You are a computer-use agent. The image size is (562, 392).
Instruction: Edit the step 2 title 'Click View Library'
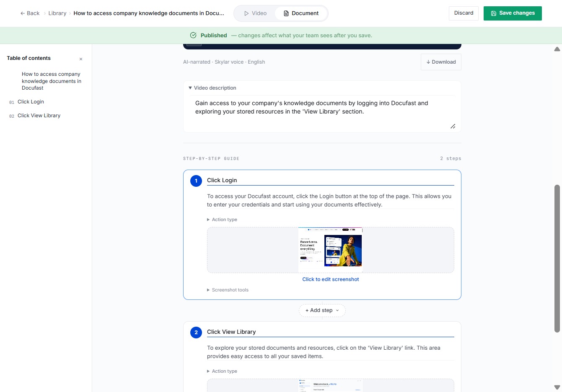point(331,332)
